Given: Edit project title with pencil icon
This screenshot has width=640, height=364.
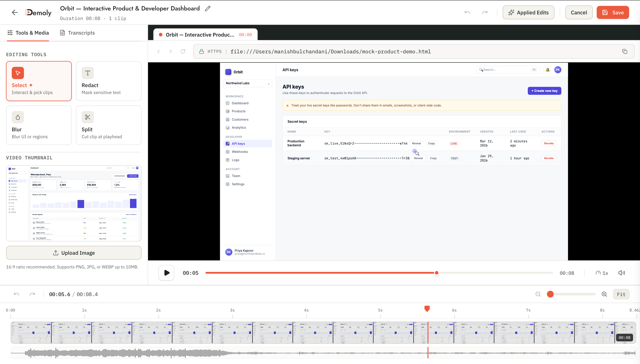Looking at the screenshot, I should (208, 8).
